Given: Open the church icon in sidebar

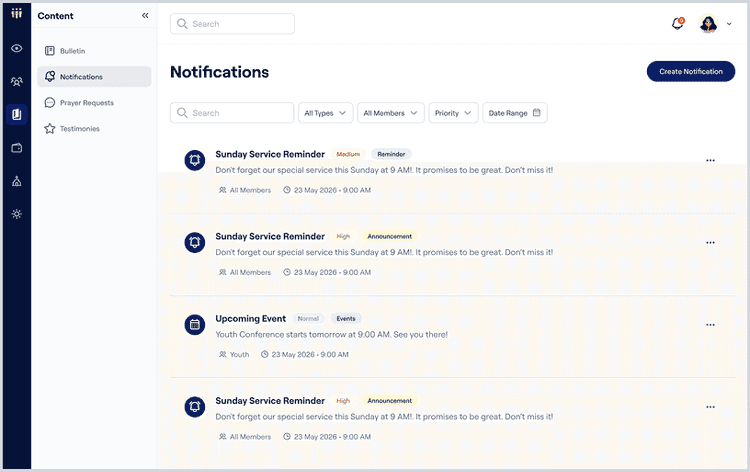Looking at the screenshot, I should click(17, 181).
